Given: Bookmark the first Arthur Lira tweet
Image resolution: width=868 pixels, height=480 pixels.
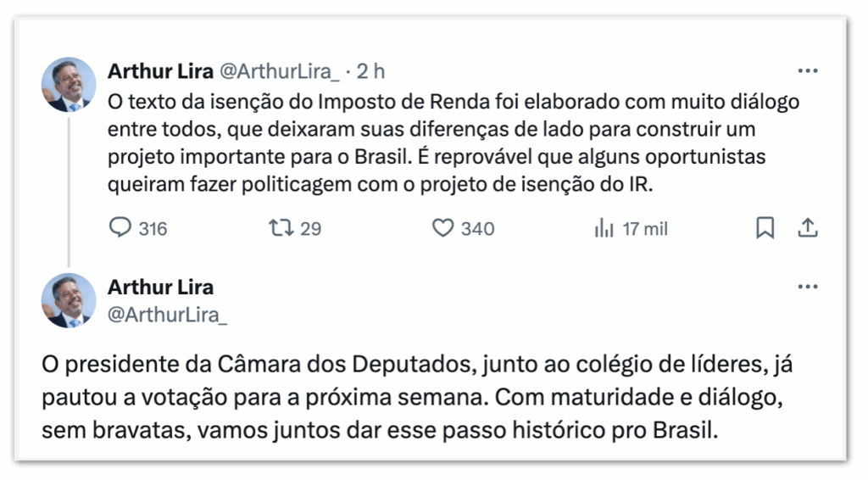Looking at the screenshot, I should click(765, 228).
